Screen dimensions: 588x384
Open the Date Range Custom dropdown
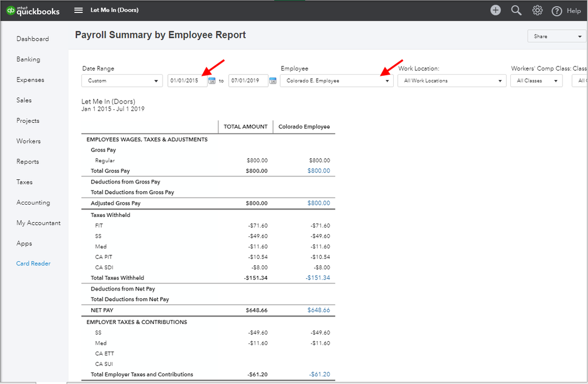[x=122, y=81]
